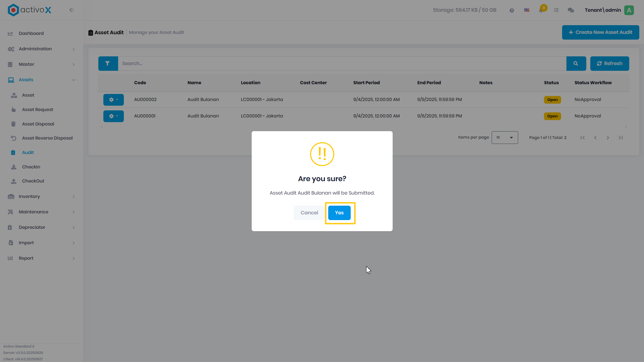This screenshot has height=362, width=644.
Task: Open actions gear dropdown for AU000002
Action: click(113, 100)
